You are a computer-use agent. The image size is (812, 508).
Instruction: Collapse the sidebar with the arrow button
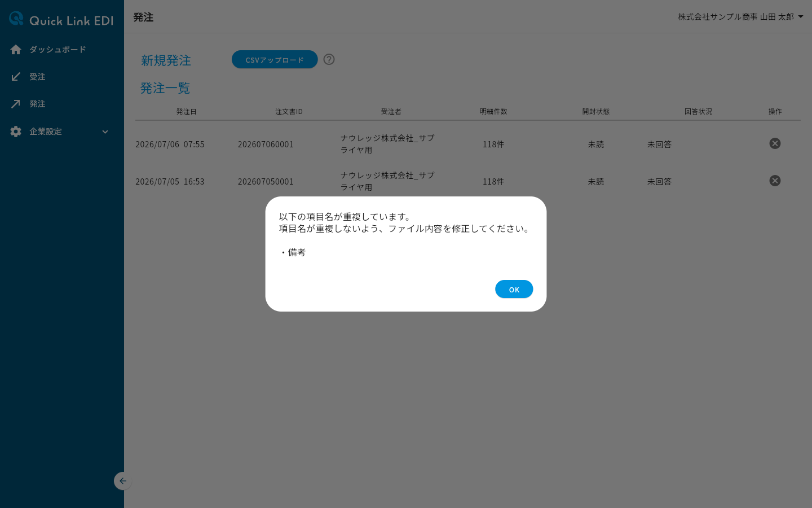click(122, 481)
